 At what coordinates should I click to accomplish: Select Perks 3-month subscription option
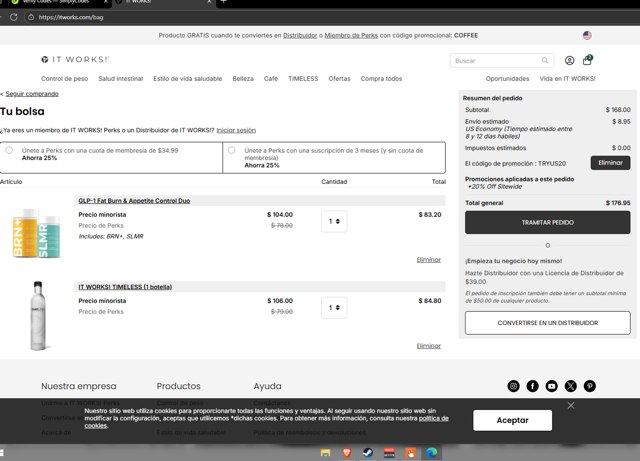click(x=231, y=150)
